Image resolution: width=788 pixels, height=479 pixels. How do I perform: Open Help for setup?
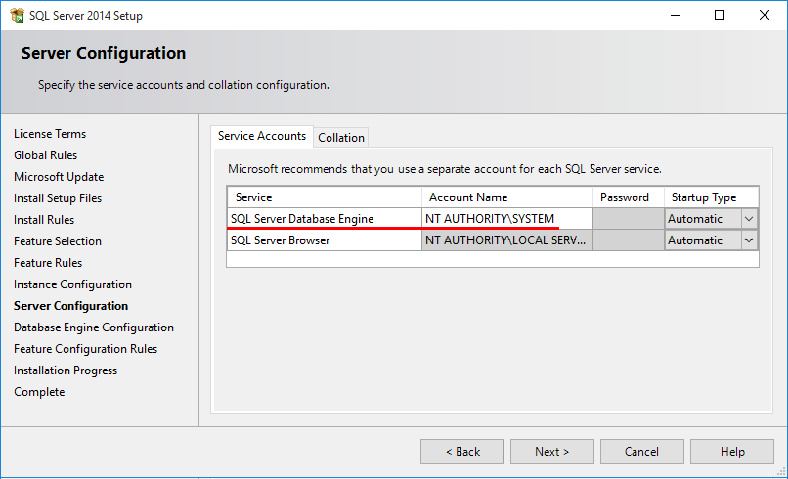click(x=732, y=451)
